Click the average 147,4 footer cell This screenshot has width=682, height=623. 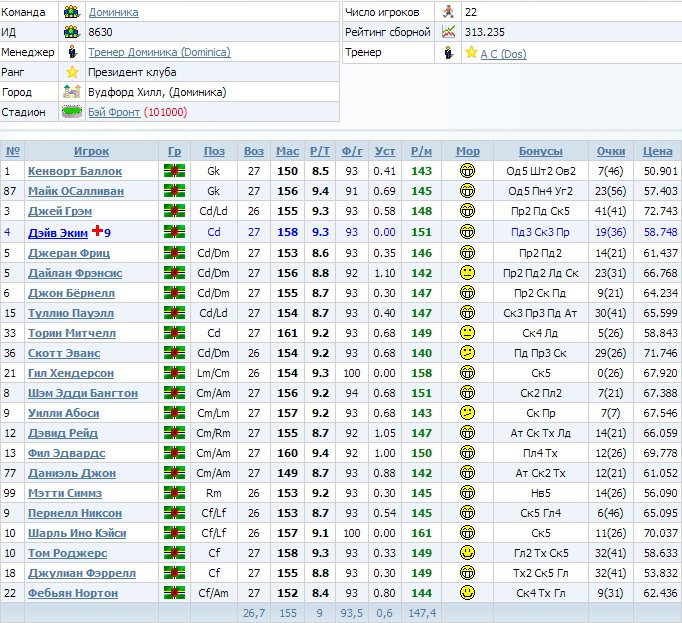click(x=422, y=613)
